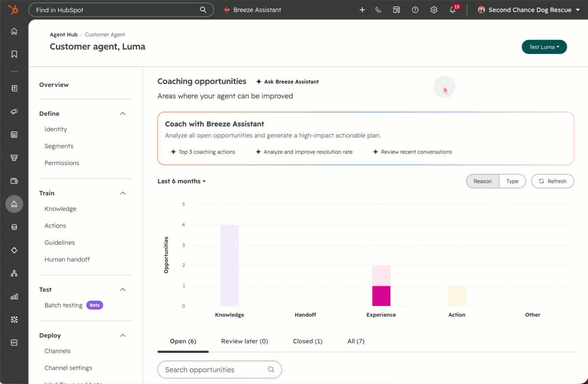Switch chart grouping to Type
This screenshot has height=384, width=588.
coord(512,181)
